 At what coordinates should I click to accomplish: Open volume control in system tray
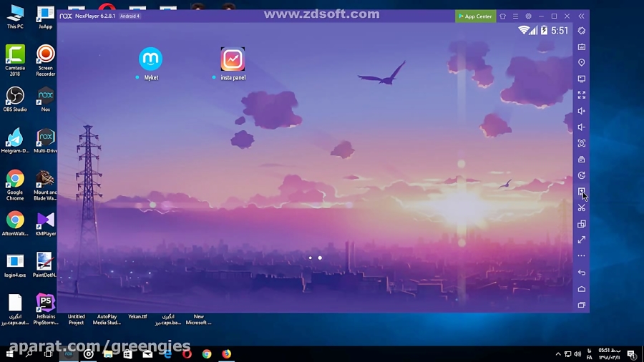coord(577,354)
